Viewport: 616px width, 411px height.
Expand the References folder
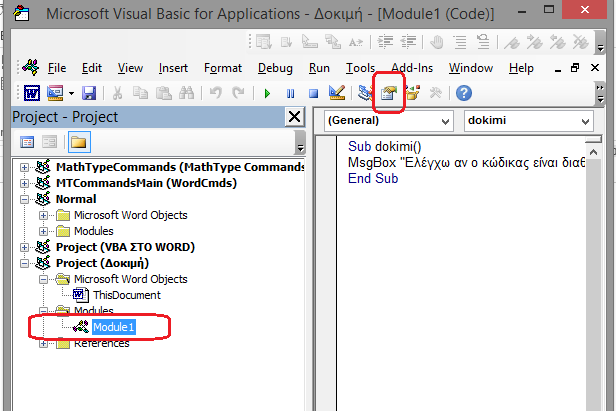pyautogui.click(x=44, y=344)
